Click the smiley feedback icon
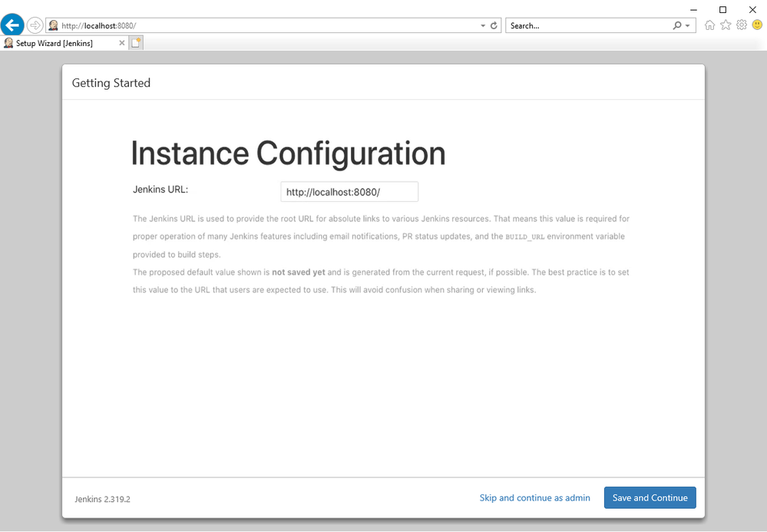Screen dimensions: 767x532 pyautogui.click(x=757, y=25)
